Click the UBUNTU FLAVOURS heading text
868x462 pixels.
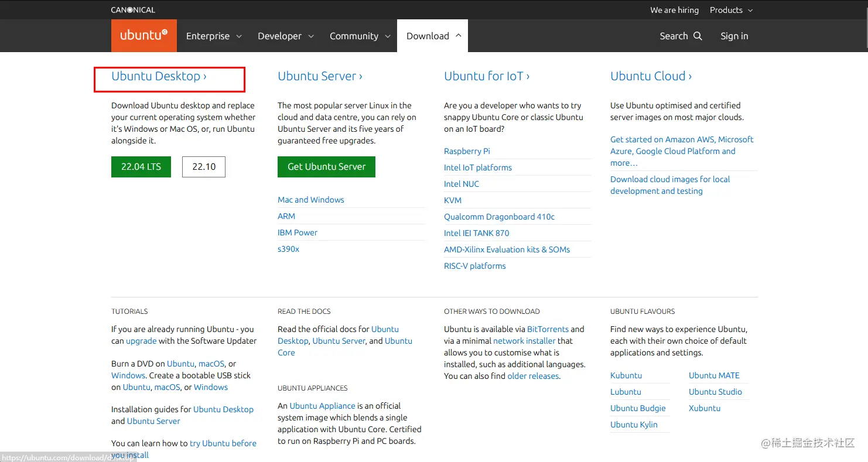[643, 312]
